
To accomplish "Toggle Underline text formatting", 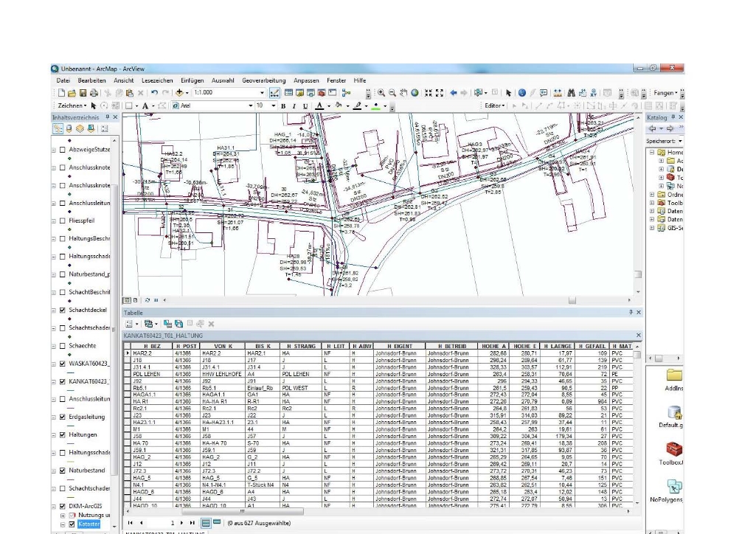I will 305,106.
